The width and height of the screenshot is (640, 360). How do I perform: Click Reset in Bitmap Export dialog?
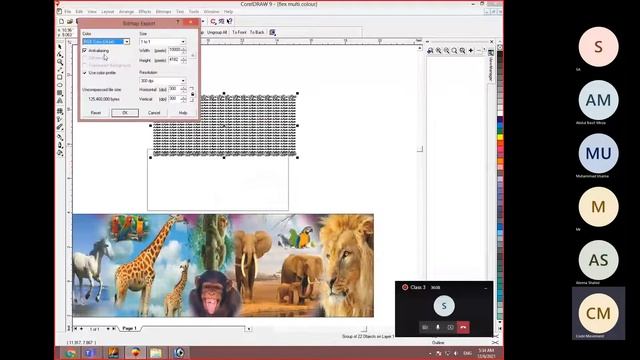coord(96,113)
